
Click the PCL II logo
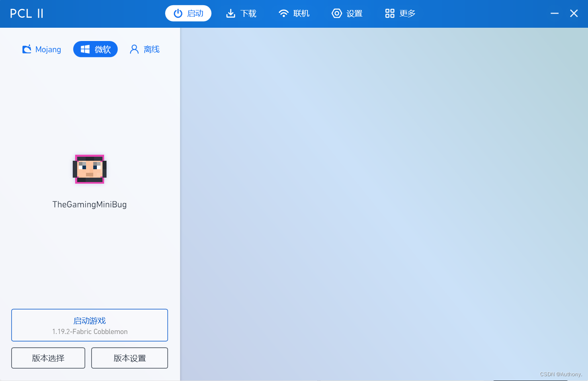(x=27, y=13)
